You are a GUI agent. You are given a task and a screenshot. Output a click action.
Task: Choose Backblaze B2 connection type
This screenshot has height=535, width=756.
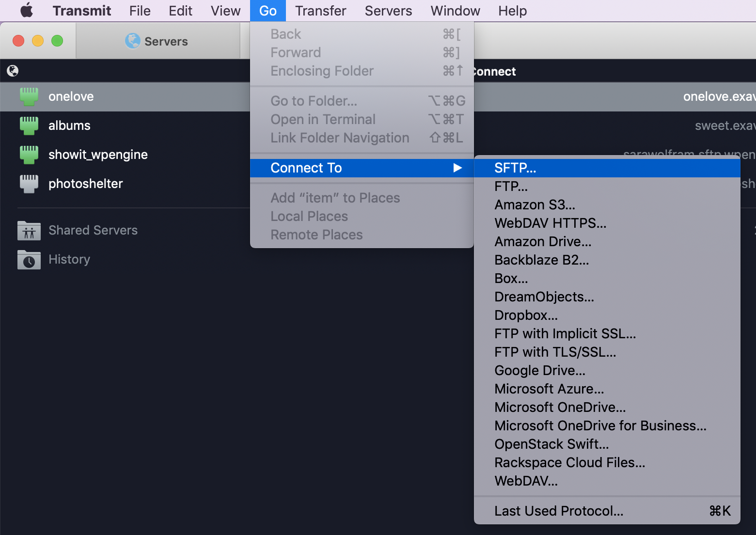pyautogui.click(x=541, y=260)
